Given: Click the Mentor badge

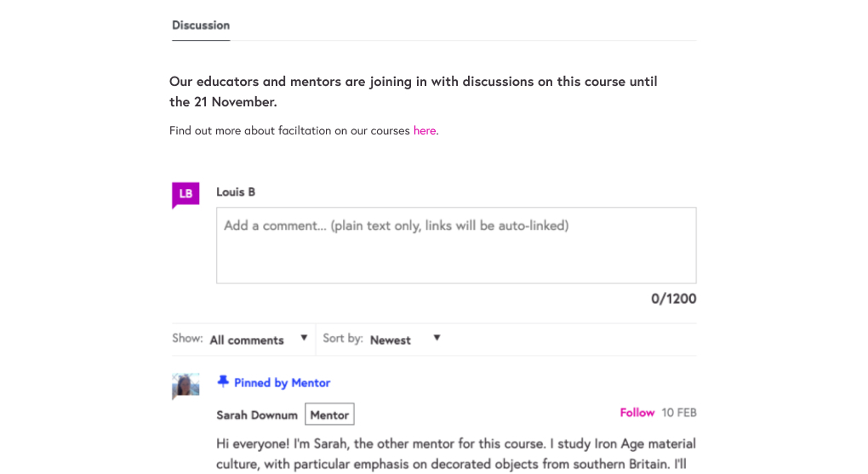Looking at the screenshot, I should pos(329,415).
